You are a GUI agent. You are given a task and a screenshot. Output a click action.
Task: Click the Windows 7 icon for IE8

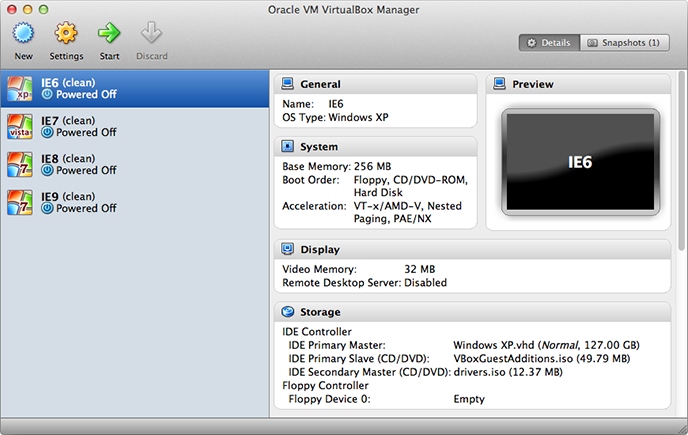click(x=20, y=165)
